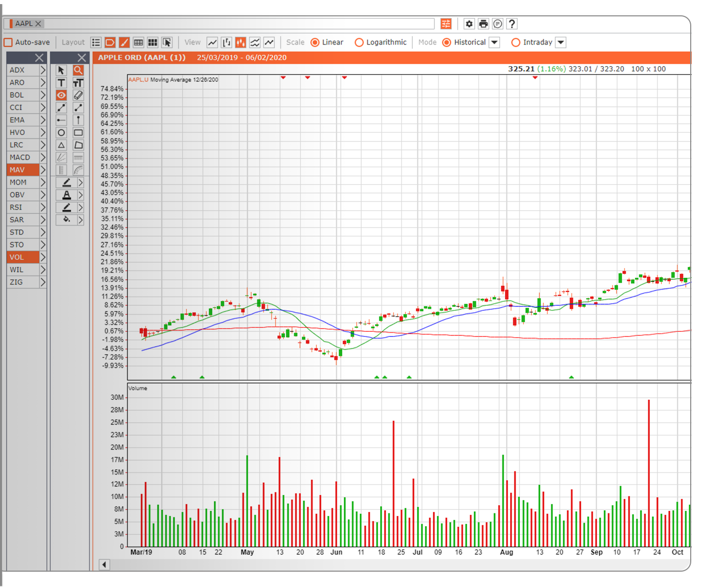Add the RSI indicator
The width and height of the screenshot is (703, 588).
click(x=23, y=207)
